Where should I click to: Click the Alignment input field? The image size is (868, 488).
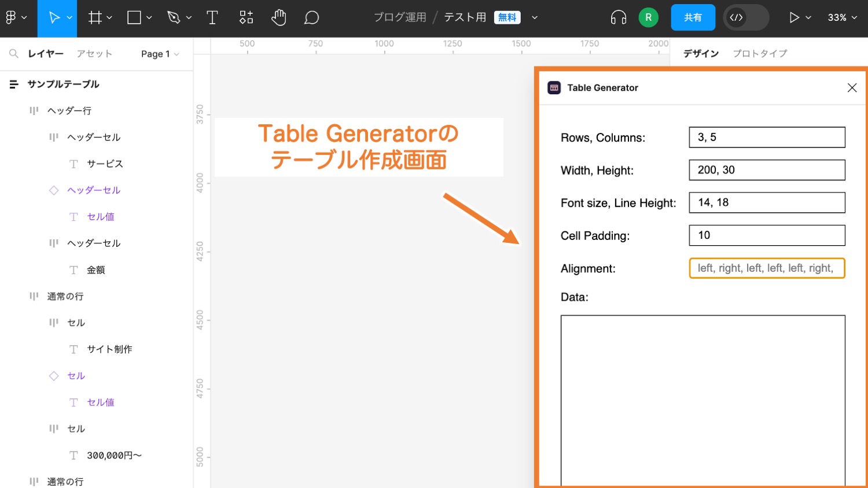tap(767, 268)
